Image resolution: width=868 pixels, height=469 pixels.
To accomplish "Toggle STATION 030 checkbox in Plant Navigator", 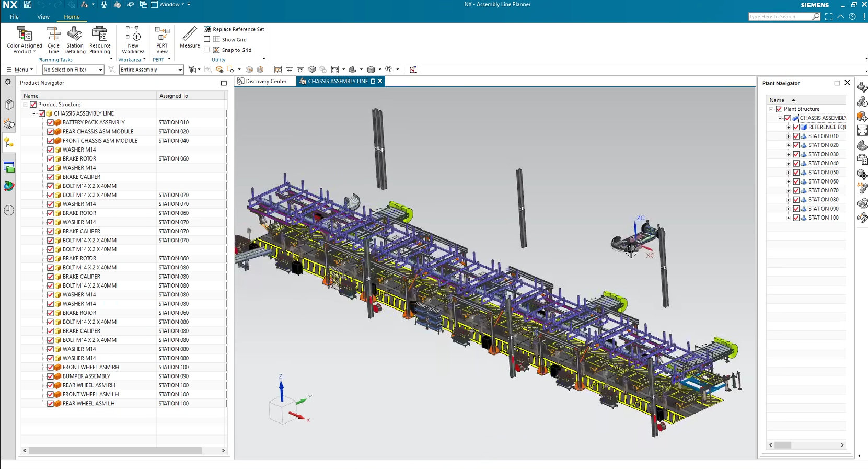I will pyautogui.click(x=796, y=154).
